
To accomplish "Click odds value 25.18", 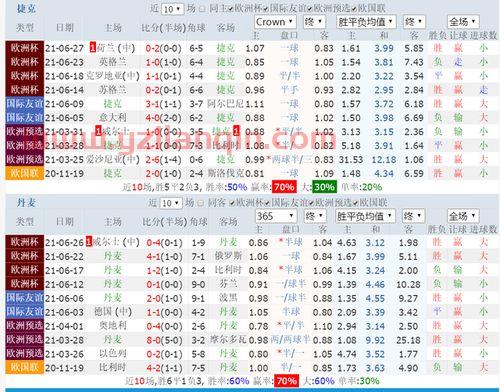I will click(408, 340).
